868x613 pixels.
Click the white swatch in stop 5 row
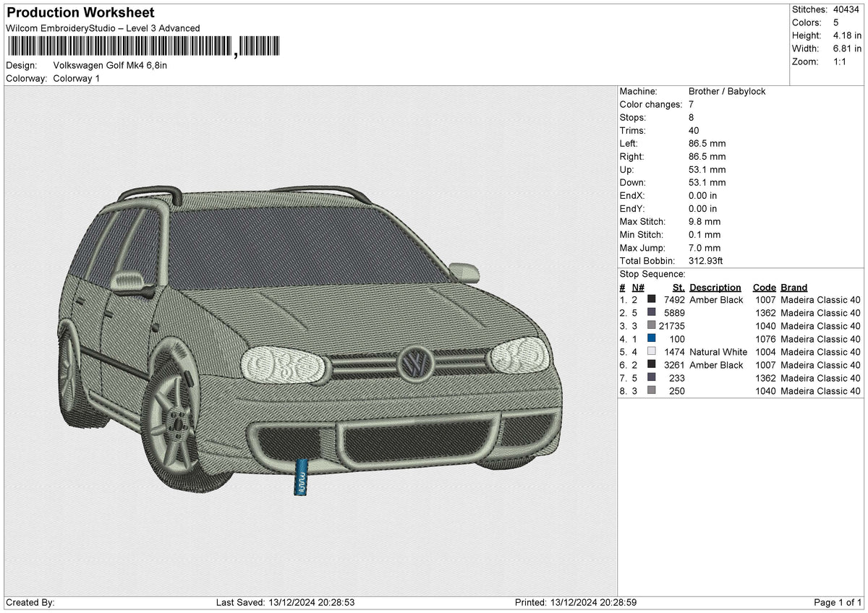tap(652, 351)
